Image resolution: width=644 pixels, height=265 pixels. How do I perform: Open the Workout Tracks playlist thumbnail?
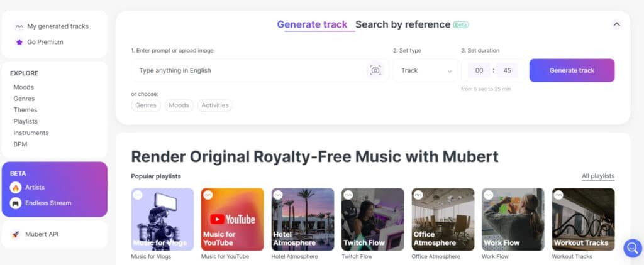583,219
